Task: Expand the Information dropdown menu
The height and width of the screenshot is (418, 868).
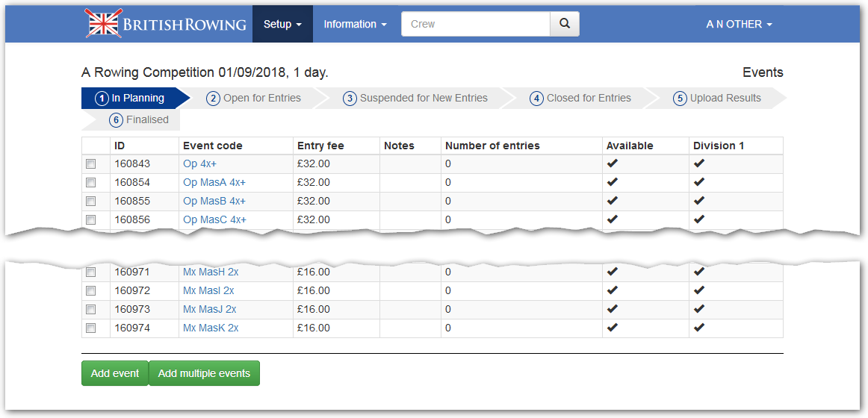Action: (355, 24)
